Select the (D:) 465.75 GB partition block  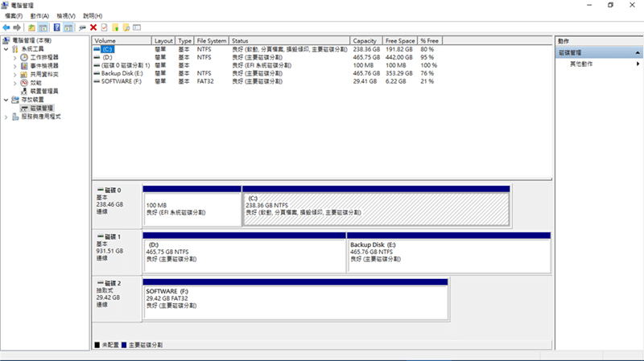[x=245, y=252]
